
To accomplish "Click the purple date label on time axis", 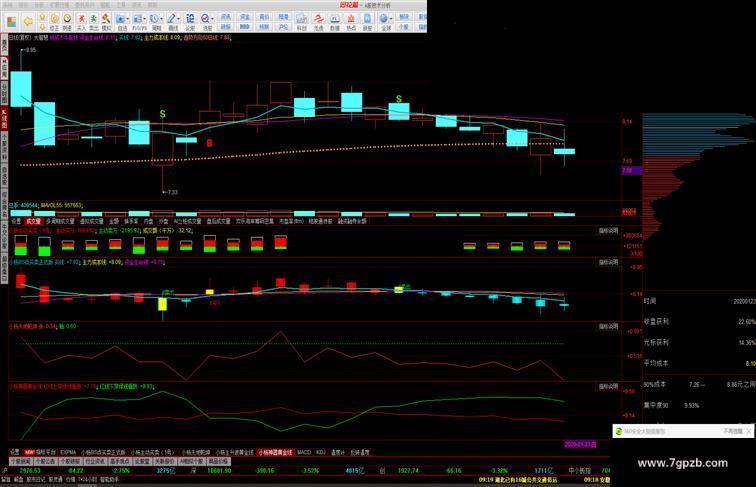I will [x=580, y=444].
